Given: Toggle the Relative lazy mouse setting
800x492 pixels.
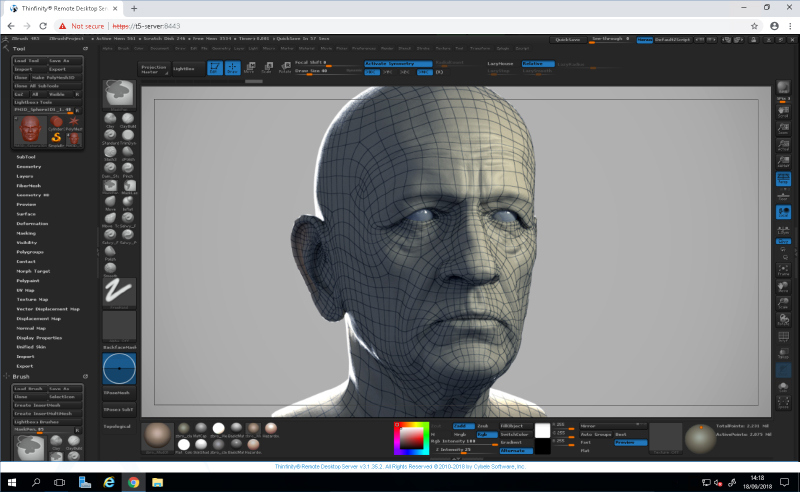Looking at the screenshot, I should coord(538,63).
